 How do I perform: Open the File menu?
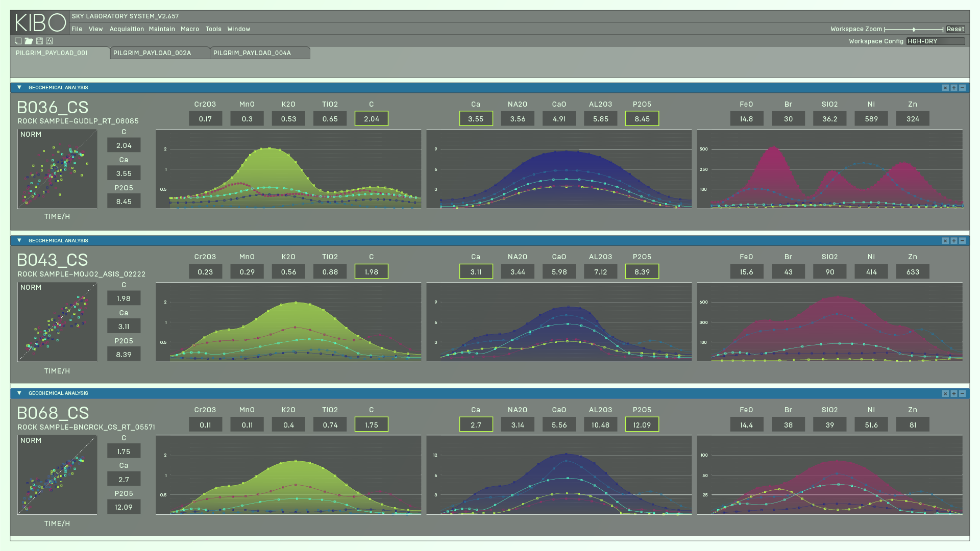[x=77, y=29]
